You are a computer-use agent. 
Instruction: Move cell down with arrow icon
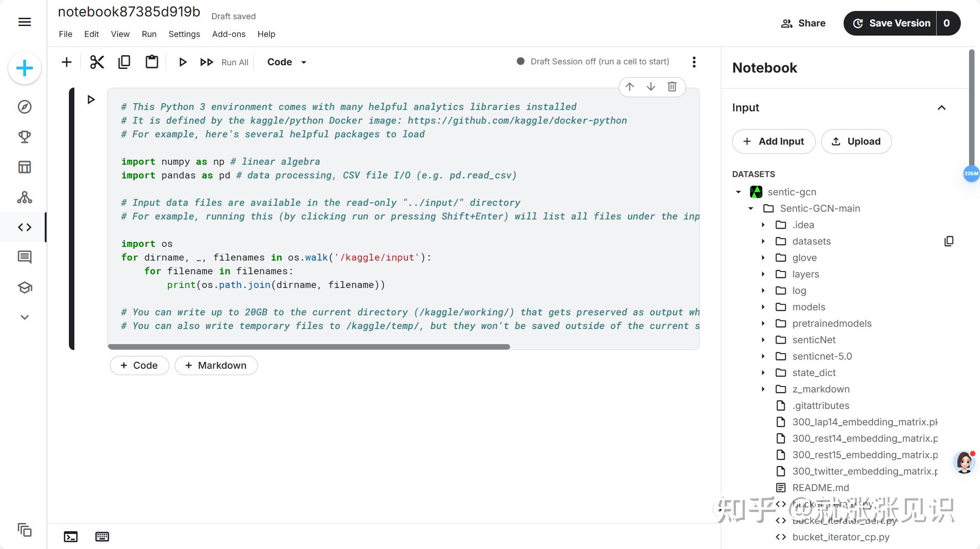tap(651, 87)
